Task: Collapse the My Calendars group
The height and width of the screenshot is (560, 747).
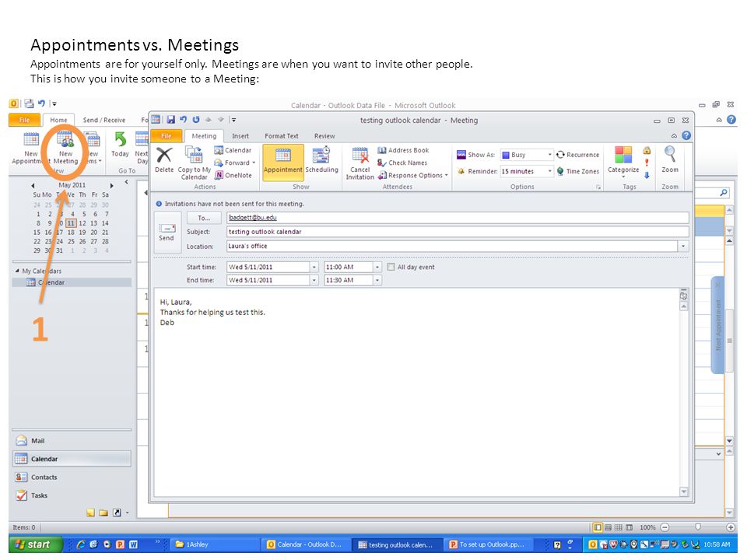Action: [17, 271]
